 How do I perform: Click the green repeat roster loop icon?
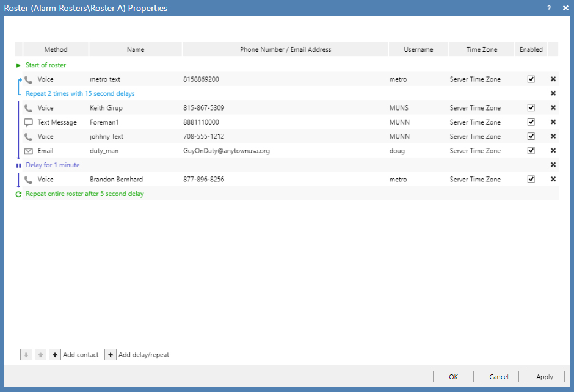point(18,194)
